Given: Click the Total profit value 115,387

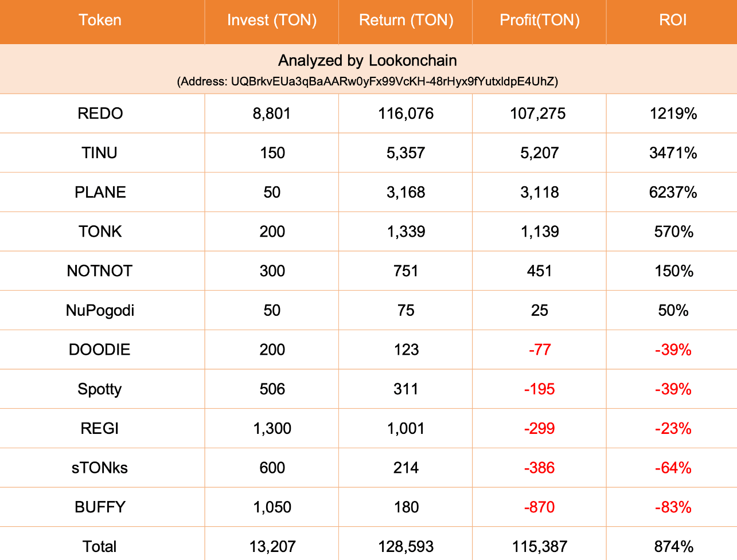Looking at the screenshot, I should pos(540,547).
